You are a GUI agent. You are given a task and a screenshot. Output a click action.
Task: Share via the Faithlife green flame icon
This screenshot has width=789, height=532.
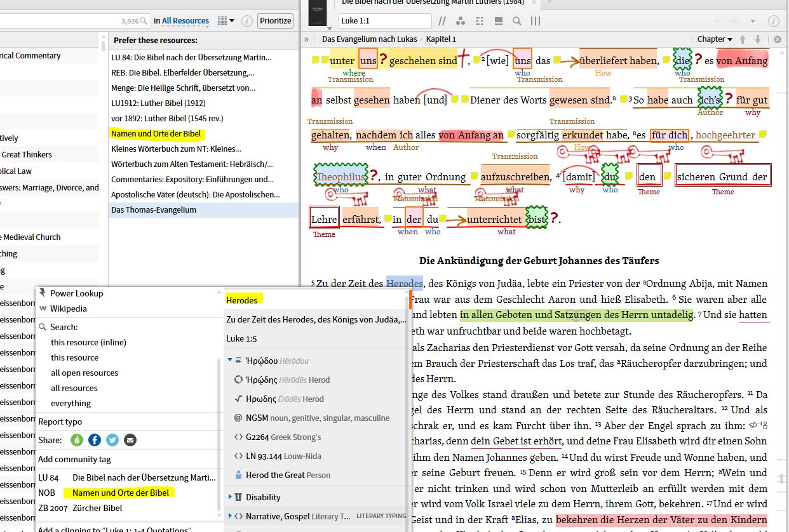click(78, 440)
